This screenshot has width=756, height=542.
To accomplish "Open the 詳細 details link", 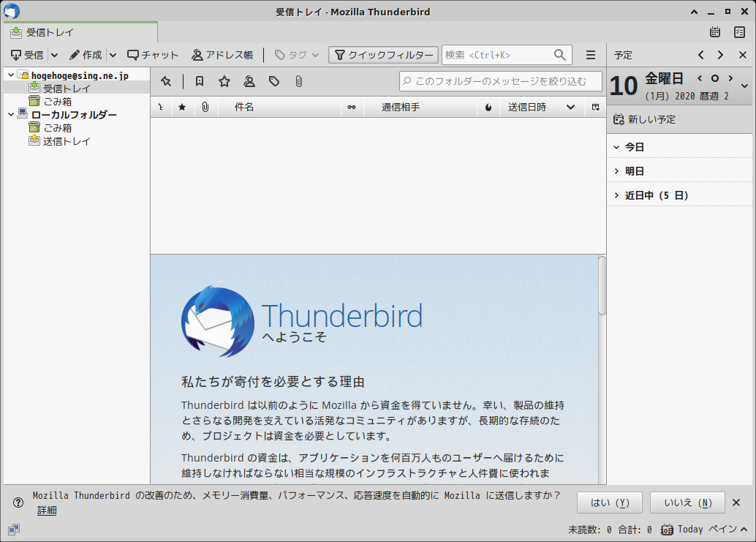I will [x=47, y=510].
